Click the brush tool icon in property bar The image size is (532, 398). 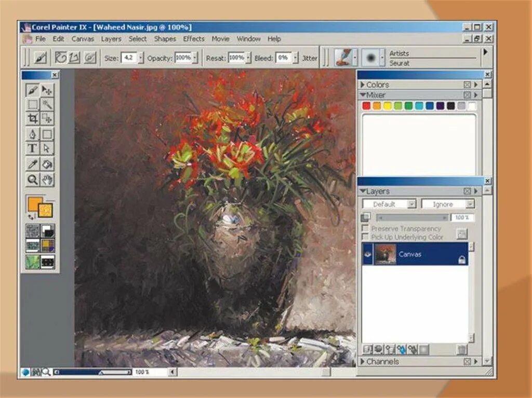tap(41, 58)
